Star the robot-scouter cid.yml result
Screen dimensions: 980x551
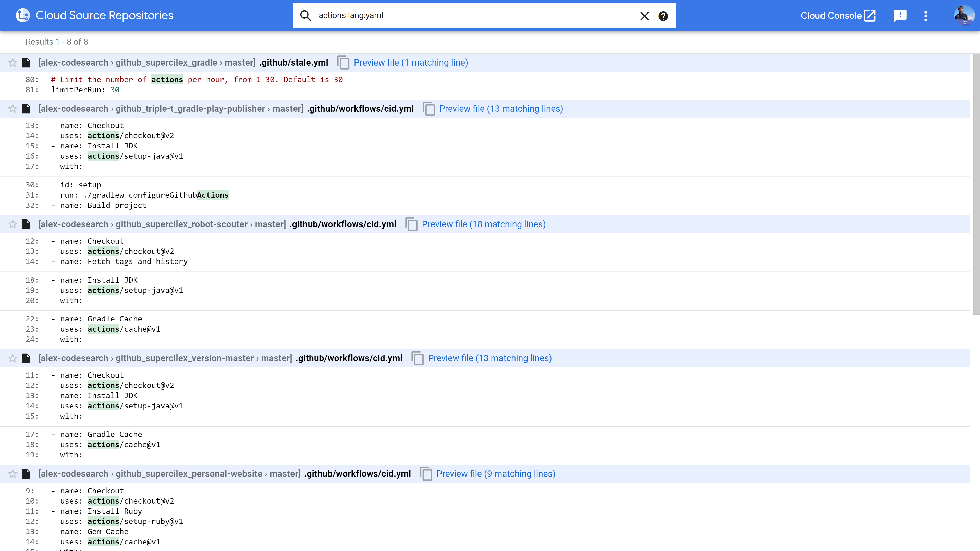point(13,224)
